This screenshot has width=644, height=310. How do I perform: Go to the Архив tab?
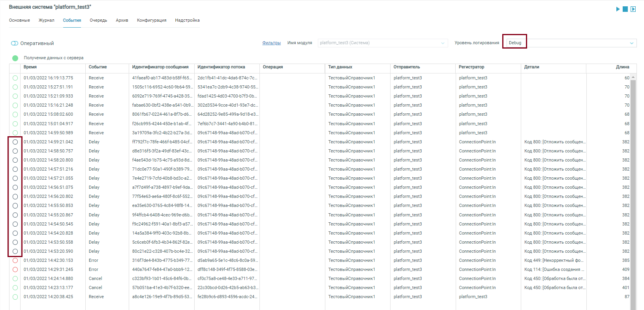[122, 21]
